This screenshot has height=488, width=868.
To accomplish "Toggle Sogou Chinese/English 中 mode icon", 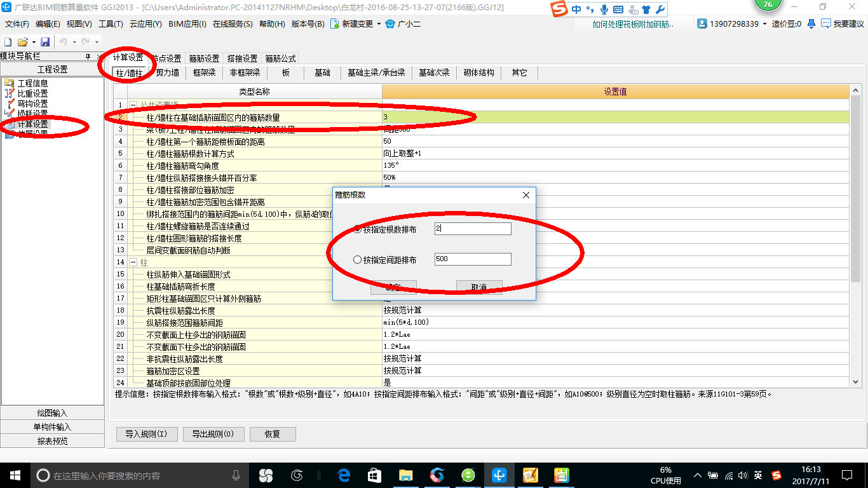I will pos(576,10).
